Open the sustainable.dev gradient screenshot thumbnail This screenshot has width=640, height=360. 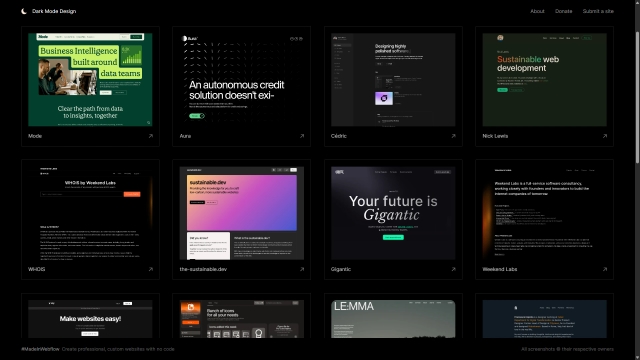tap(242, 213)
